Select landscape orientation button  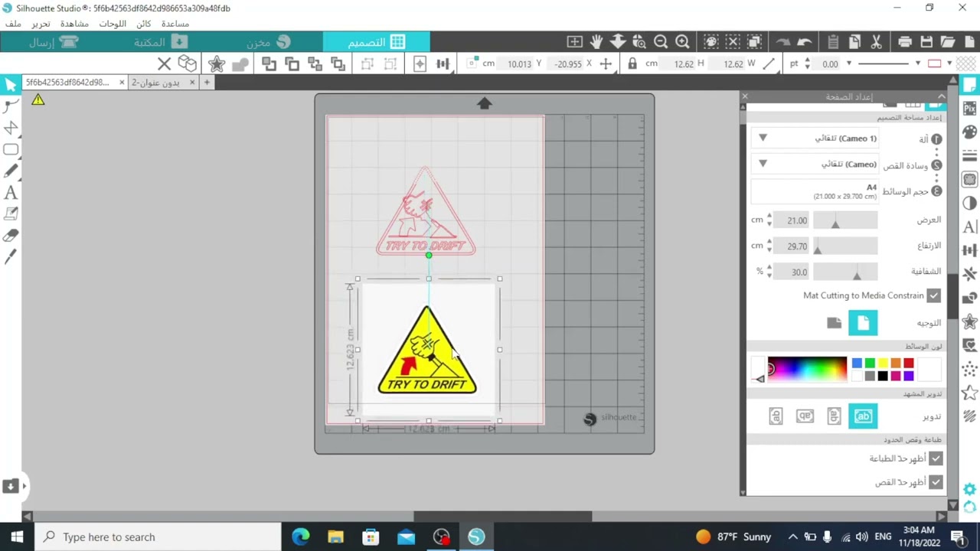point(834,323)
